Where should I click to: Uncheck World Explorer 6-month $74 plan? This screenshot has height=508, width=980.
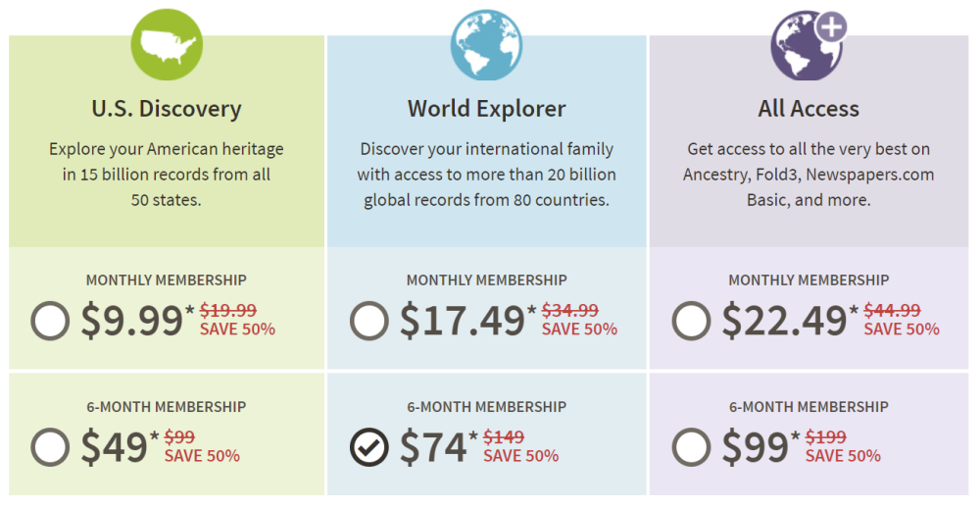pos(369,447)
